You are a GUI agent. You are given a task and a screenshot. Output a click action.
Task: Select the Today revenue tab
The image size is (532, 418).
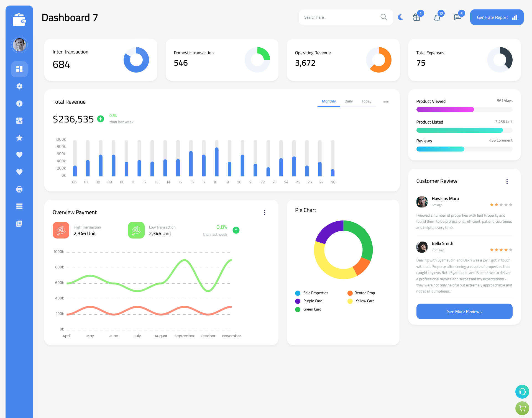367,101
